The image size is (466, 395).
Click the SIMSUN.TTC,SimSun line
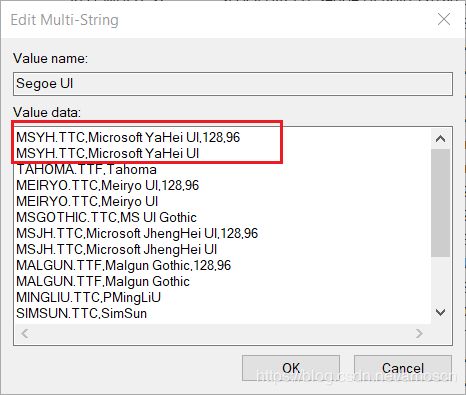[81, 313]
